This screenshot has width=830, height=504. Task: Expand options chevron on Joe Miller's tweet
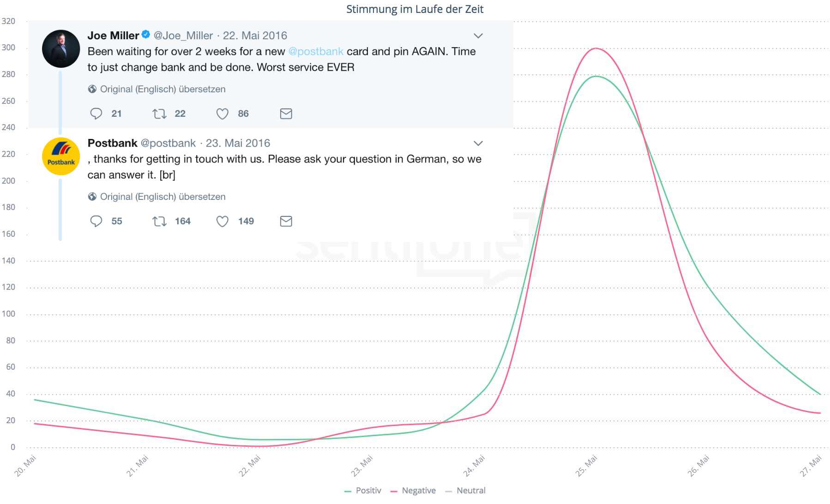click(x=478, y=36)
